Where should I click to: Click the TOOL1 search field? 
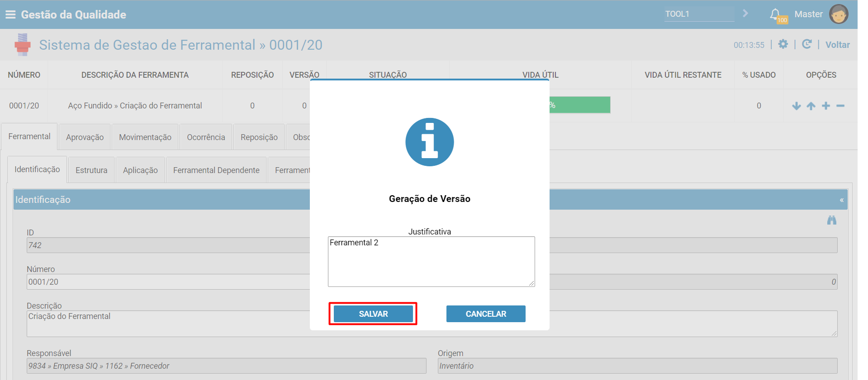699,14
